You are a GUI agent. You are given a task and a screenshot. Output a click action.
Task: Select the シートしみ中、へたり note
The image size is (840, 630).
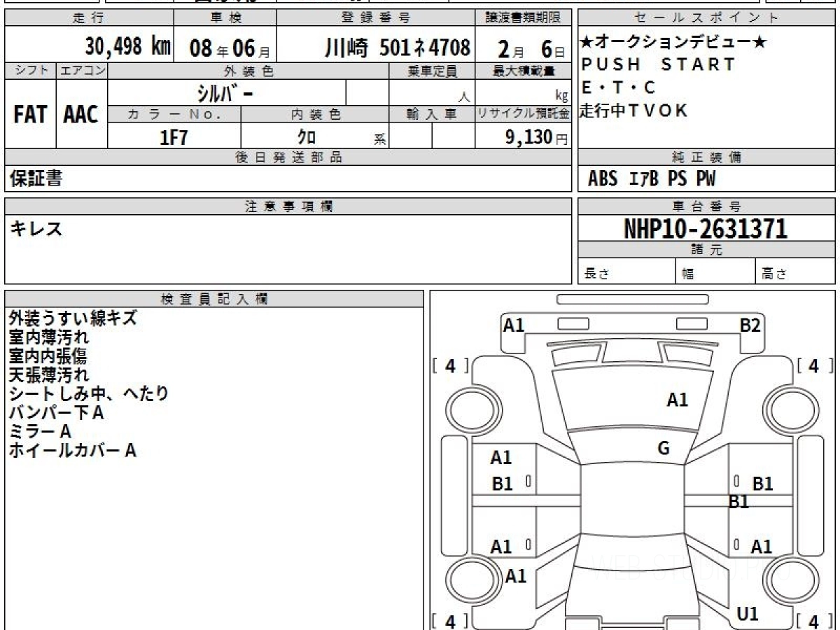tap(89, 393)
